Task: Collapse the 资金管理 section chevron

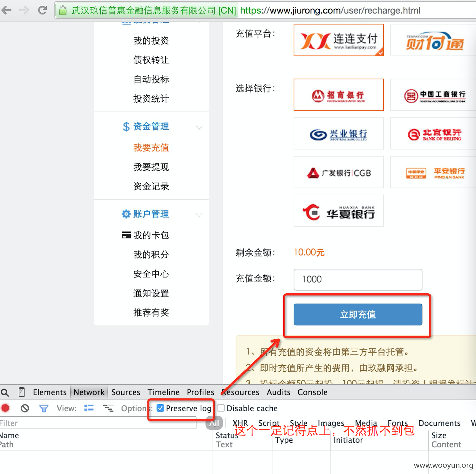Action: (x=199, y=127)
